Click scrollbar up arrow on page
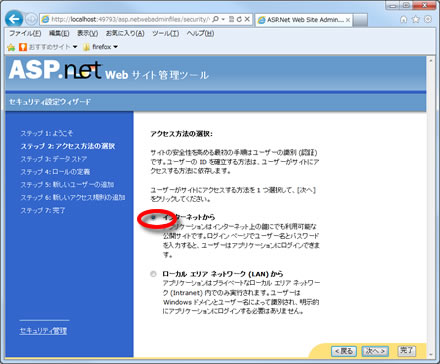 [431, 61]
